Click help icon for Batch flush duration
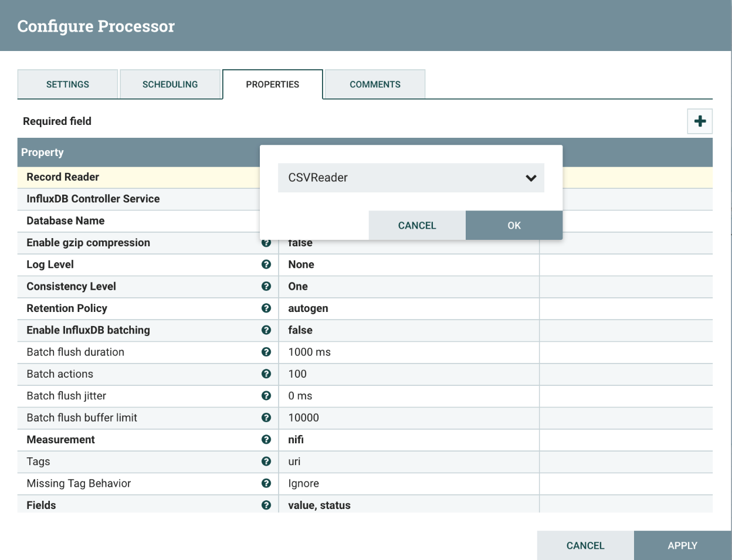The image size is (732, 560). 266,352
